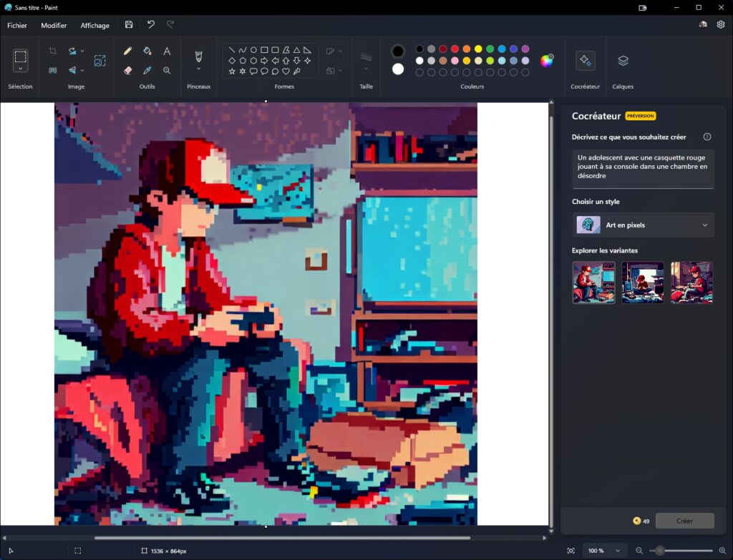Open the Edit colors rainbow wheel

(546, 61)
